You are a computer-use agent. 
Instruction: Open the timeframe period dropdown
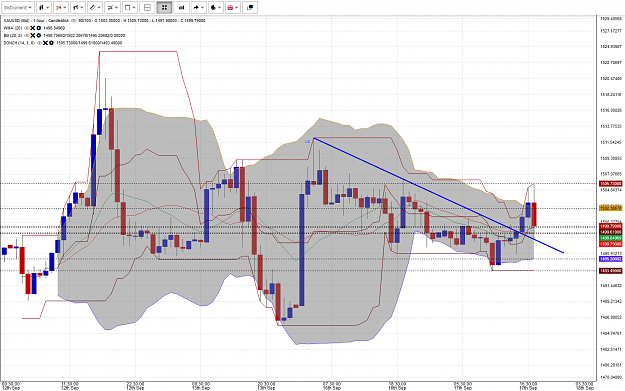point(61,8)
